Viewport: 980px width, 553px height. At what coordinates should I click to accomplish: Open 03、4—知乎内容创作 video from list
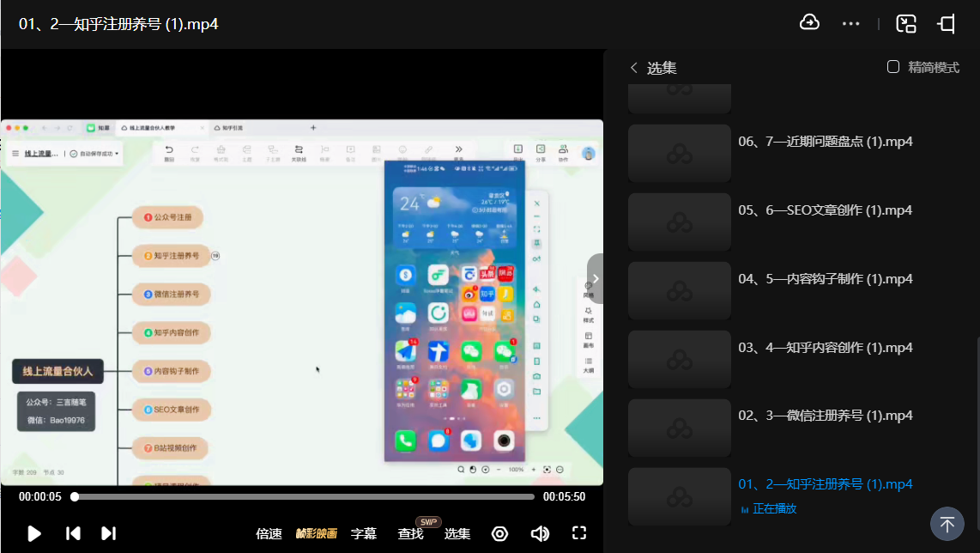point(825,348)
